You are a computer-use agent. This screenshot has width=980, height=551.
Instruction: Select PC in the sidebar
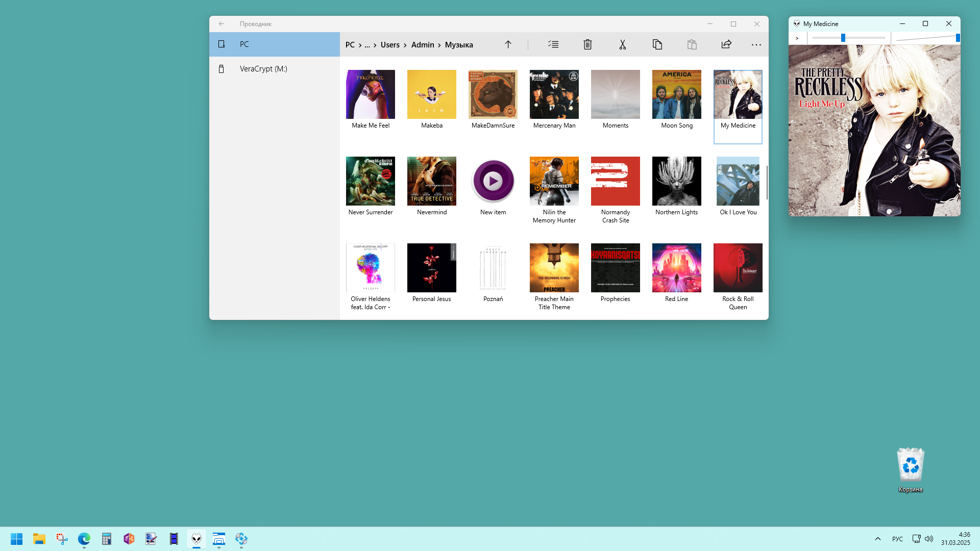point(275,44)
